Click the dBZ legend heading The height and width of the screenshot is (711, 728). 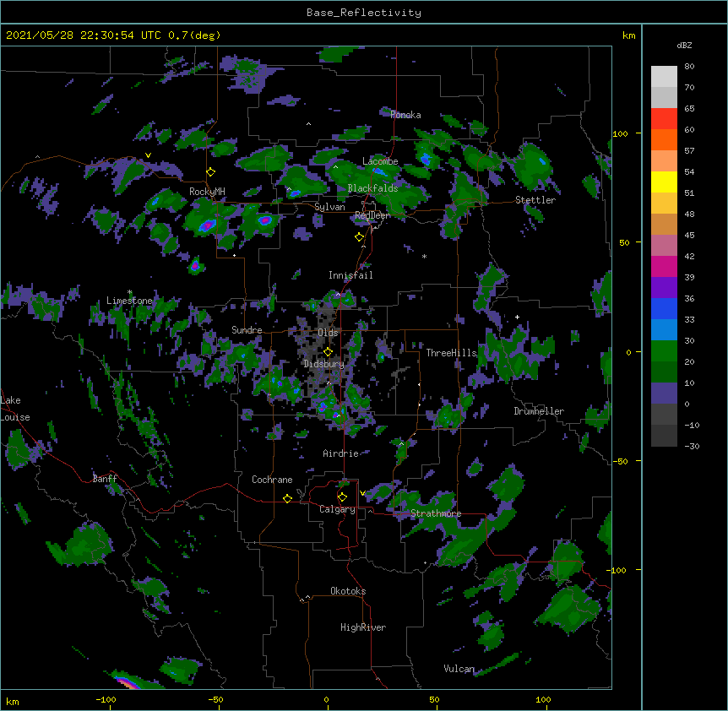click(x=684, y=46)
